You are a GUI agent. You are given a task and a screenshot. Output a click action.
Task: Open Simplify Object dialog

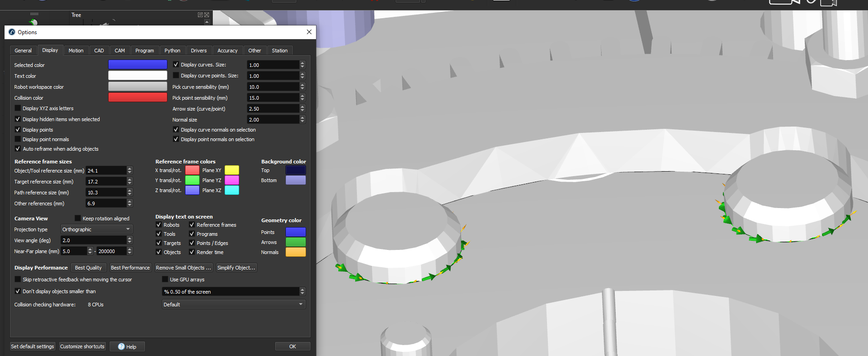click(236, 268)
